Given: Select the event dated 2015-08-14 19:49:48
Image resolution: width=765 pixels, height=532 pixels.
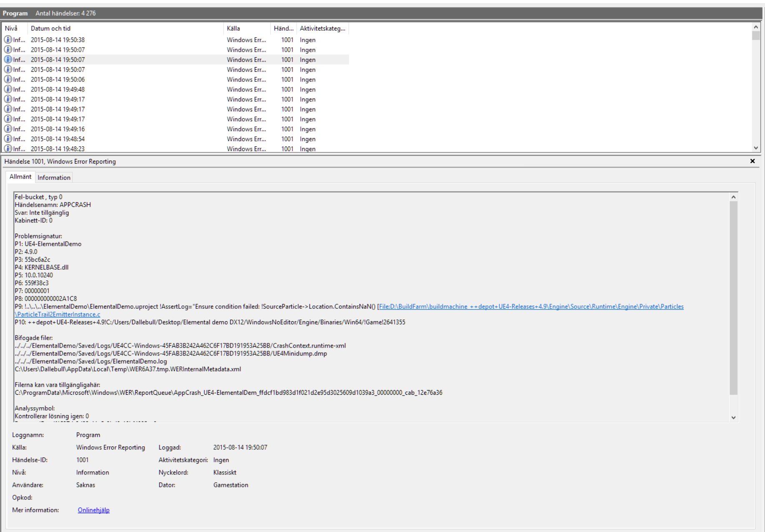Looking at the screenshot, I should pyautogui.click(x=176, y=89).
